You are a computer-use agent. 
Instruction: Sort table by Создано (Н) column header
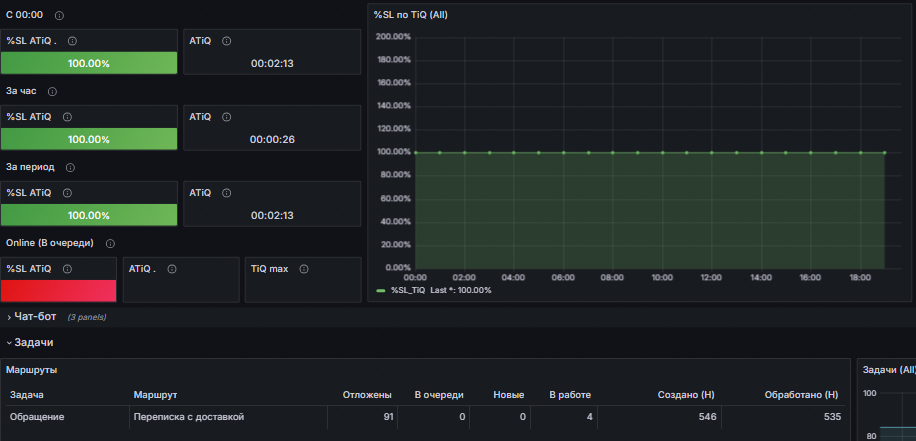coord(686,395)
